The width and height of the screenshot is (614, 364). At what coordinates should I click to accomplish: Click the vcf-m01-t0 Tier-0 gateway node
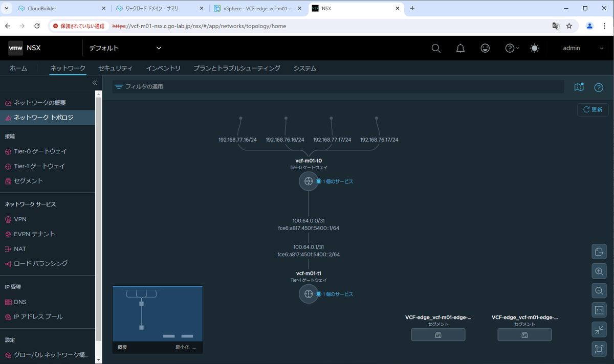tap(309, 181)
